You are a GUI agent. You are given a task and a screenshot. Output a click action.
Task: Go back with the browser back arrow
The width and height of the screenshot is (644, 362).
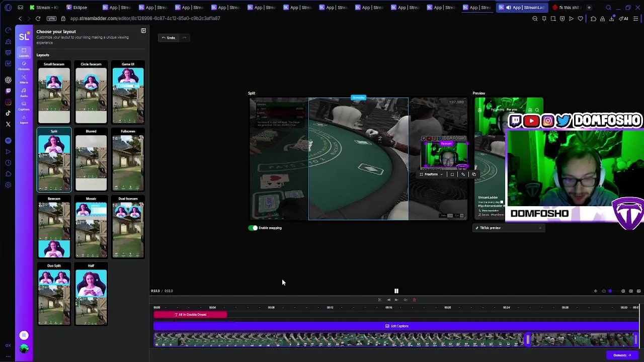pos(20,19)
